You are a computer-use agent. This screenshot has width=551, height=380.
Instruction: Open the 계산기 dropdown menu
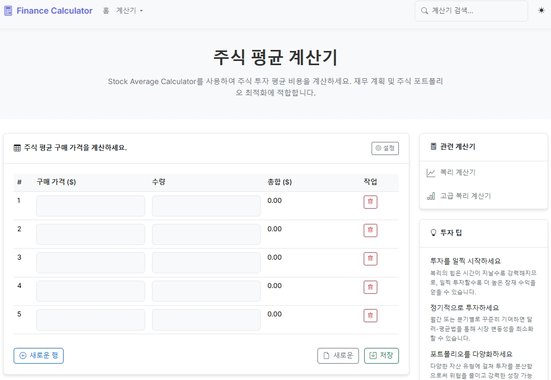tap(129, 11)
